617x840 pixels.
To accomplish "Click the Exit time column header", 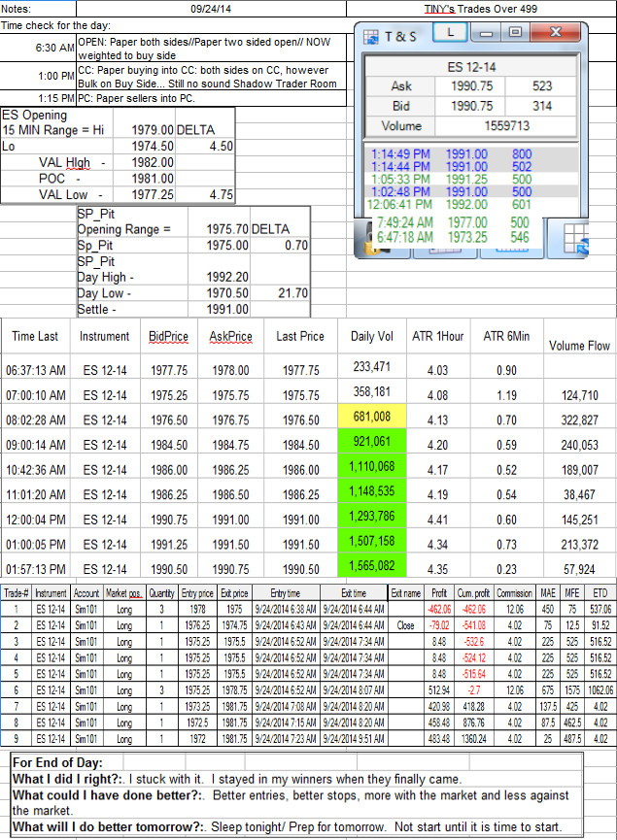I will (x=354, y=593).
